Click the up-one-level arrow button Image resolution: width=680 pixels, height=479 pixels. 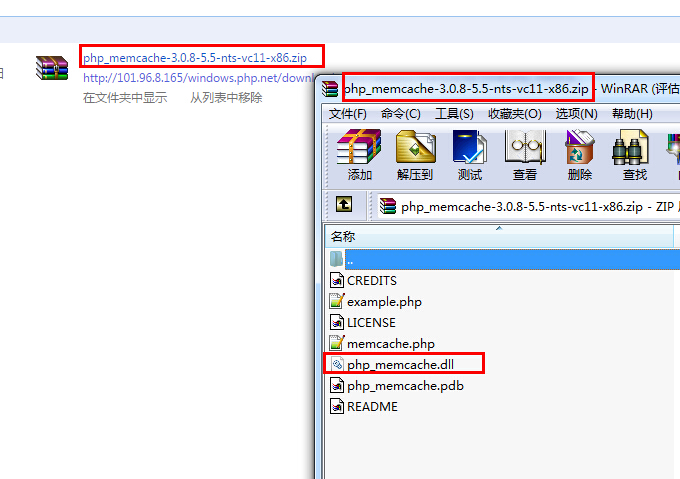[x=344, y=204]
